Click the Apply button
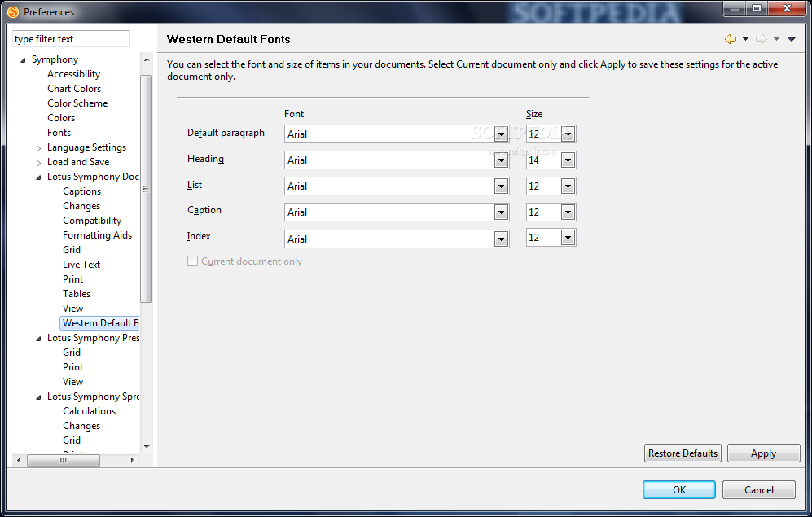The image size is (812, 517). [x=763, y=453]
